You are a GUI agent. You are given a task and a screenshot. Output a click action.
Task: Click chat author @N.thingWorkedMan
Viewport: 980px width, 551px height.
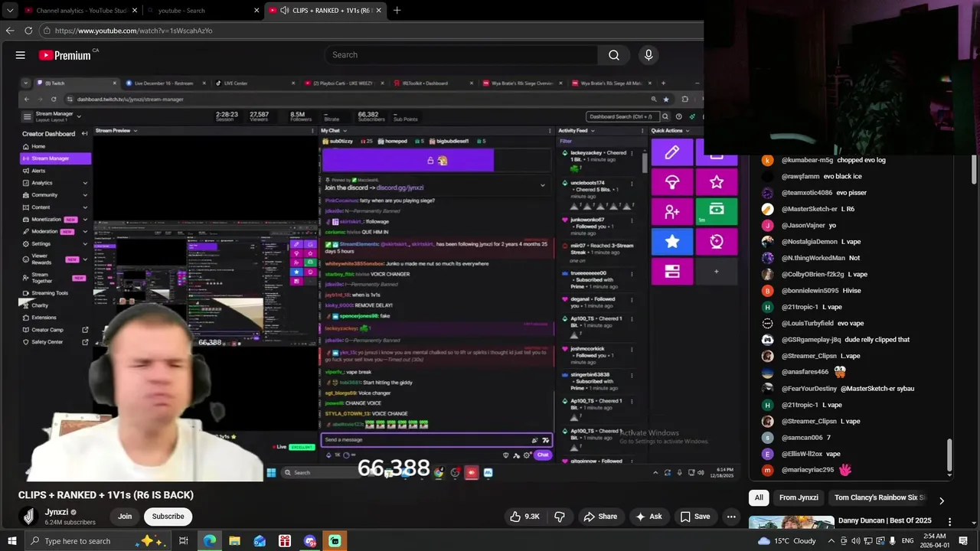[x=813, y=258]
